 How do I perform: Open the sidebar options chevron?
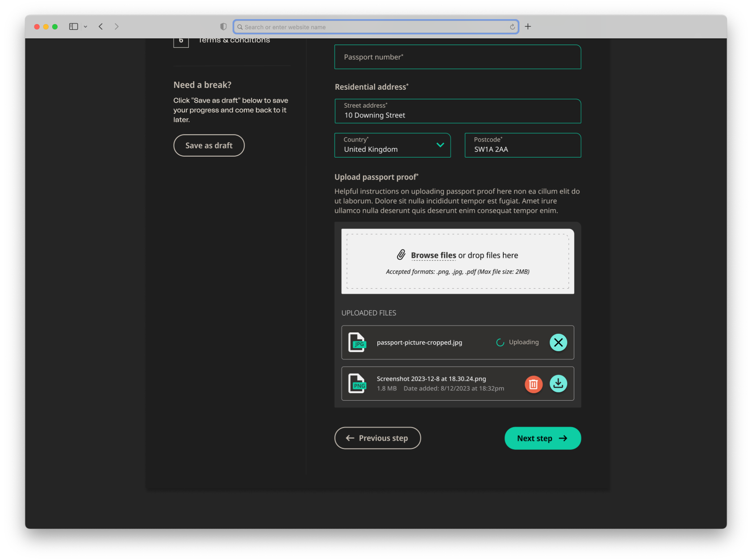coord(86,26)
